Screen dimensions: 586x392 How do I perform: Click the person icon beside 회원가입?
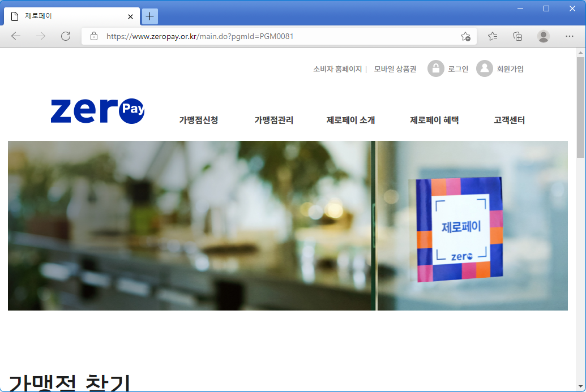click(485, 68)
